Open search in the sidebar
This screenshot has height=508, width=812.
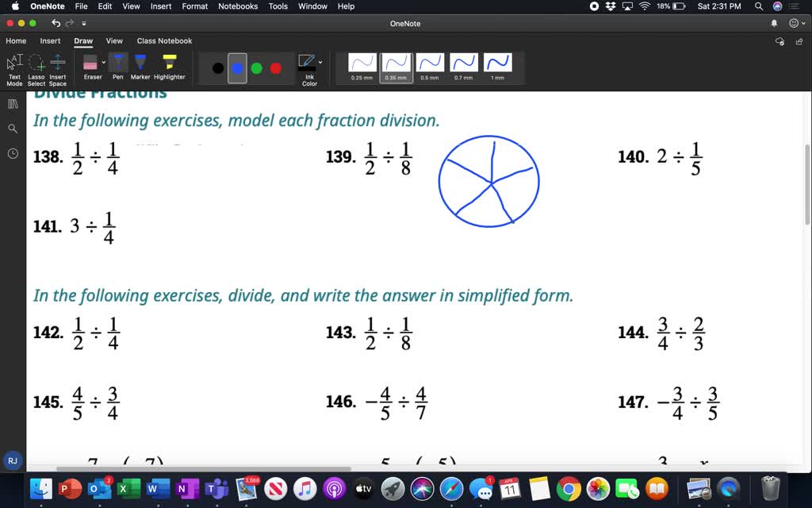12,127
